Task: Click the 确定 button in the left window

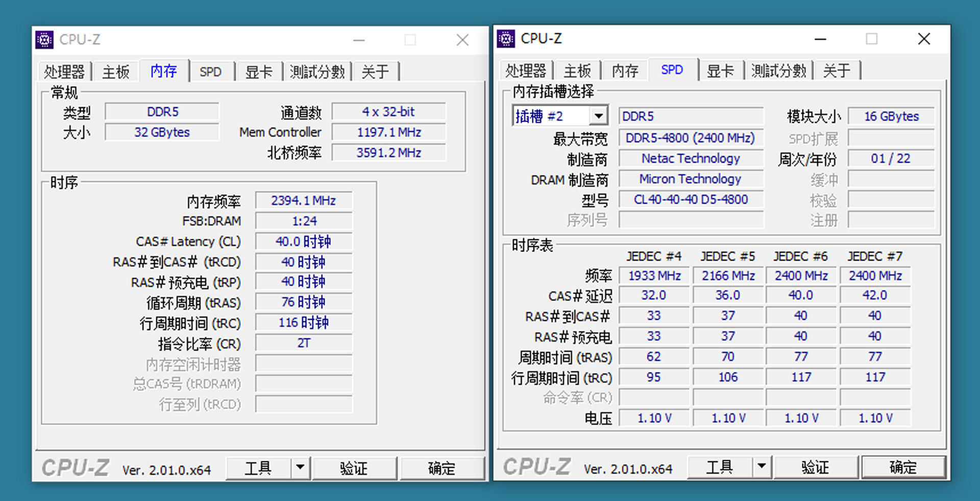Action: point(442,467)
